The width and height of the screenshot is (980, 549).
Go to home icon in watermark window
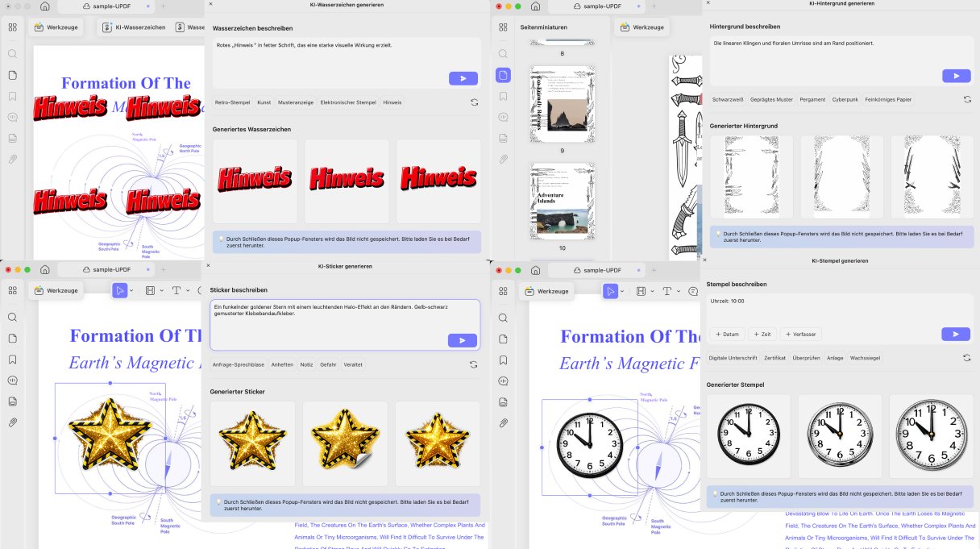tap(44, 6)
